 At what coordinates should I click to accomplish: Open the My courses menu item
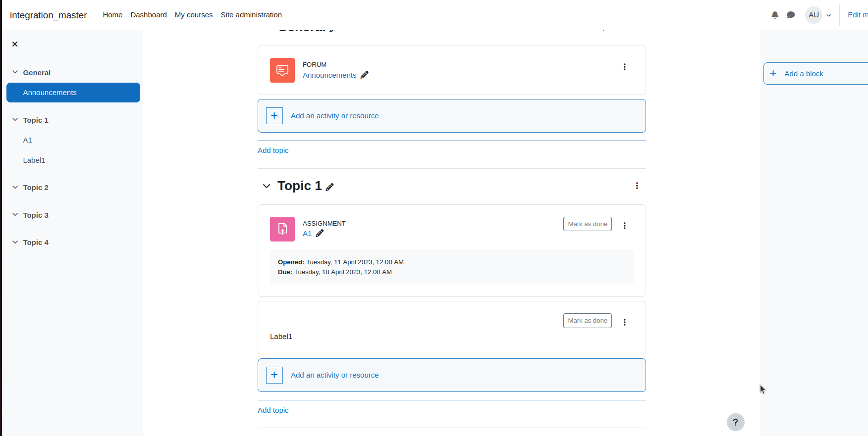(x=194, y=15)
